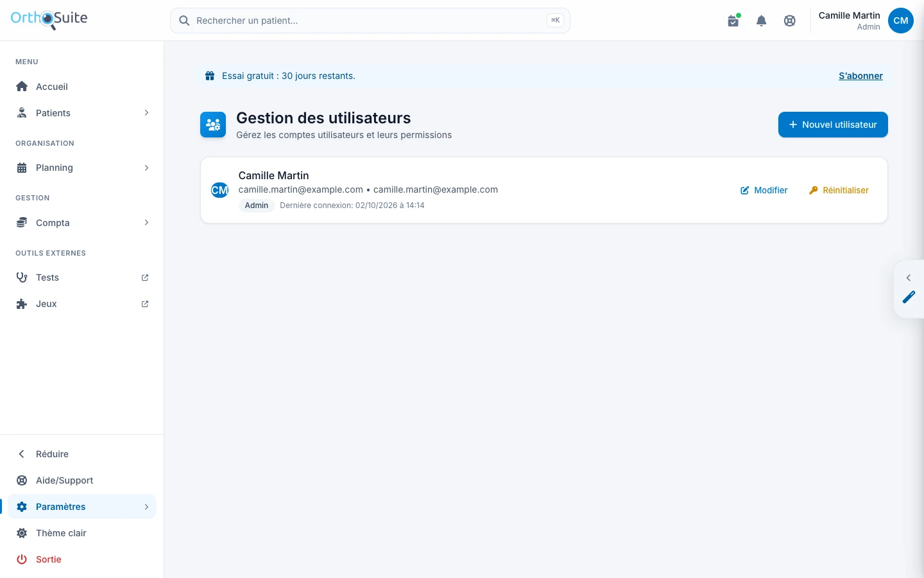Toggle Thème clair
Image resolution: width=924 pixels, height=578 pixels.
[82, 533]
